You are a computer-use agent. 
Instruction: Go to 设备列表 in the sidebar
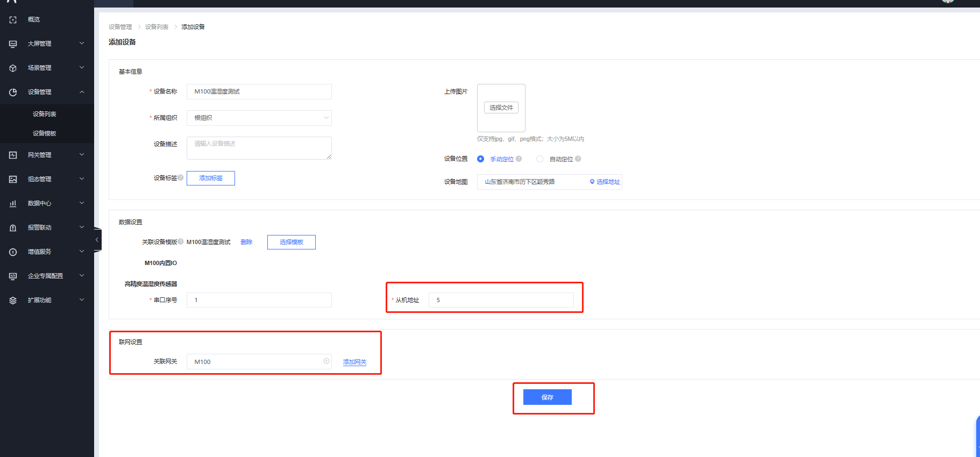tap(44, 114)
